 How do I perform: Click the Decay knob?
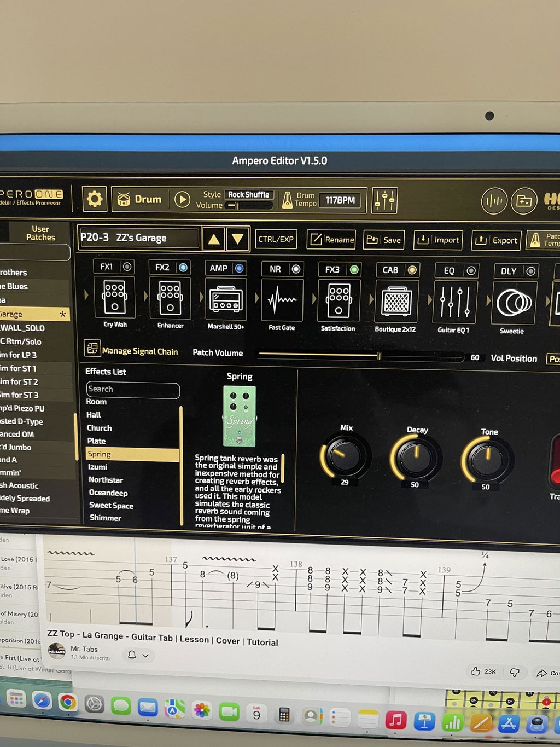coord(416,458)
